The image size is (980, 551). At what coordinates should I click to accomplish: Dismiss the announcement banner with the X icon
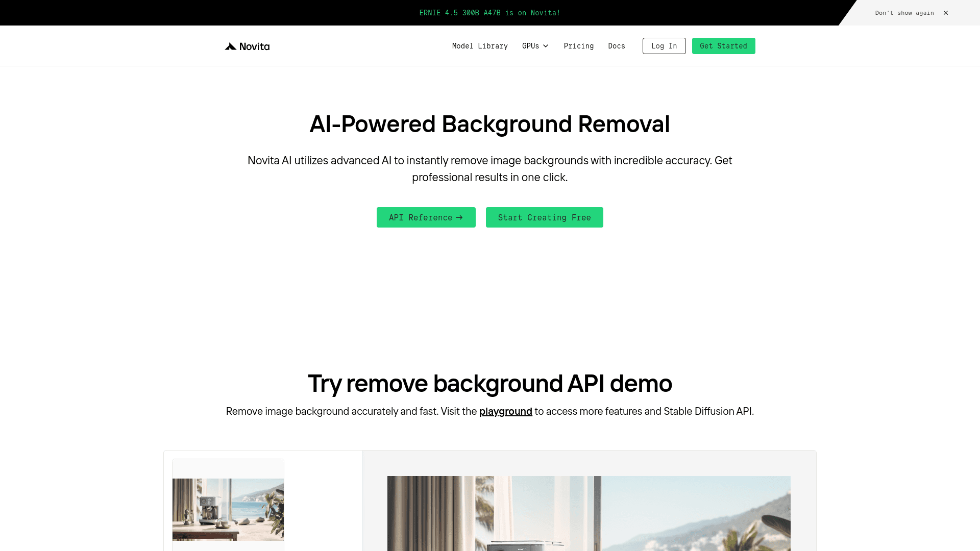(945, 13)
